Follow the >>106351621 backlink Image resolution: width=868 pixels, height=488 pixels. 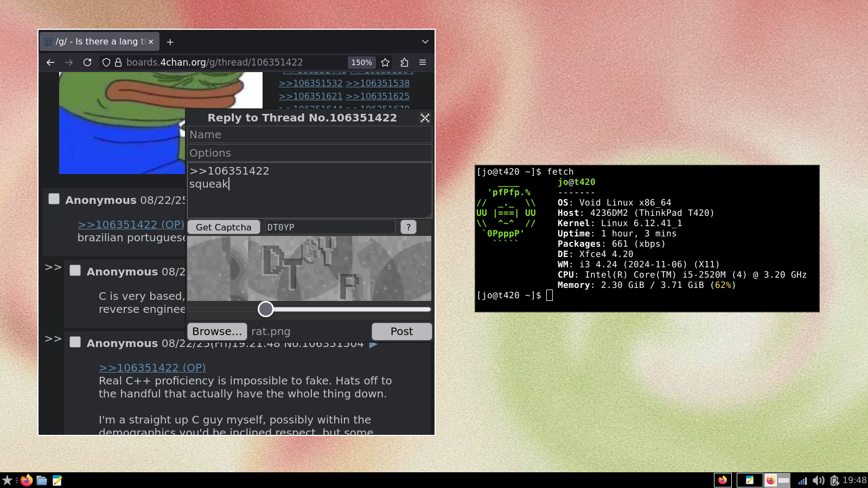[x=311, y=96]
